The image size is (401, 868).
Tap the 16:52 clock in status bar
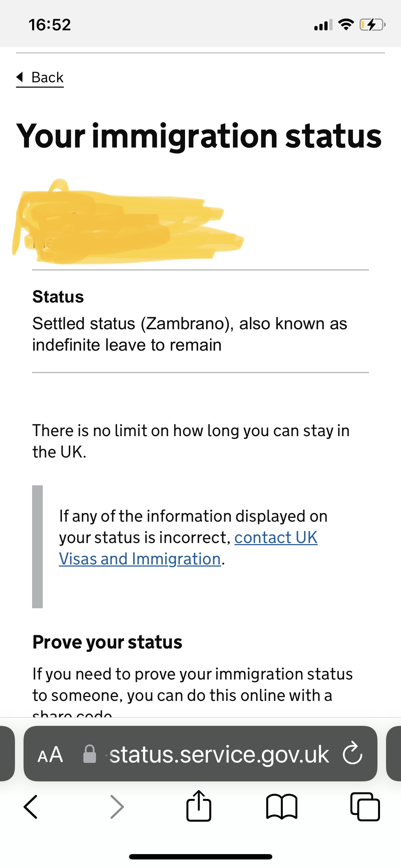50,25
